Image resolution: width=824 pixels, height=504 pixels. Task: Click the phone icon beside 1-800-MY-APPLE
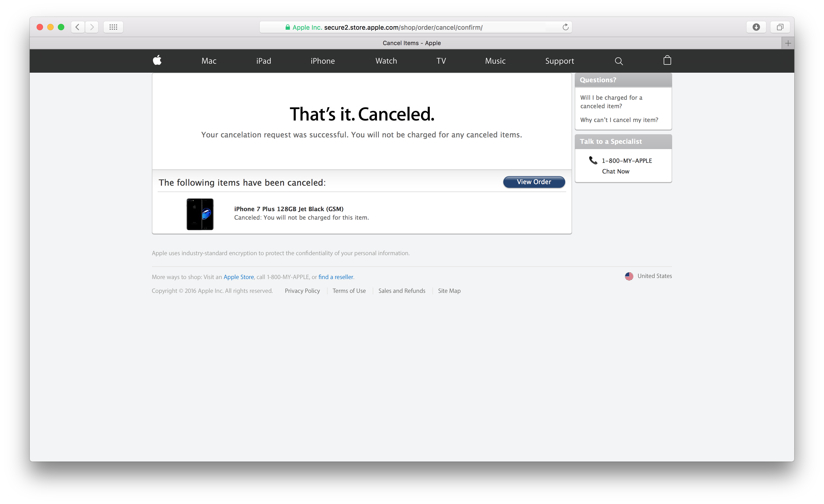(593, 160)
